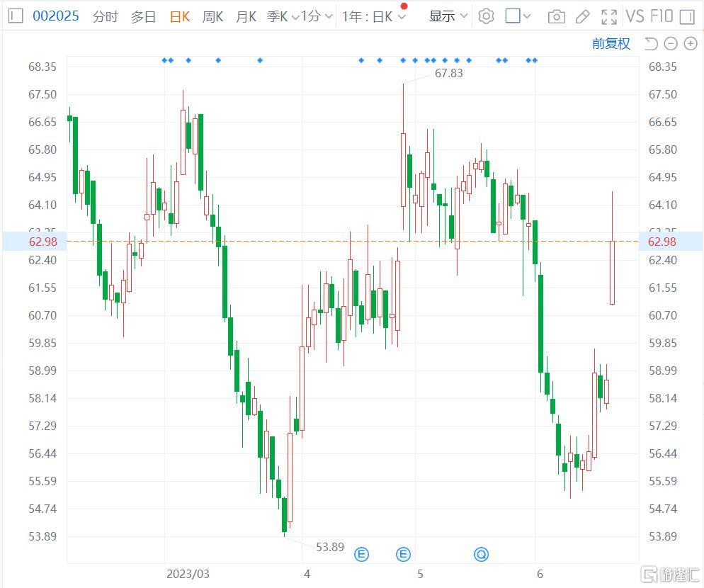
Task: Select the 分时 intraday tab
Action: point(105,16)
